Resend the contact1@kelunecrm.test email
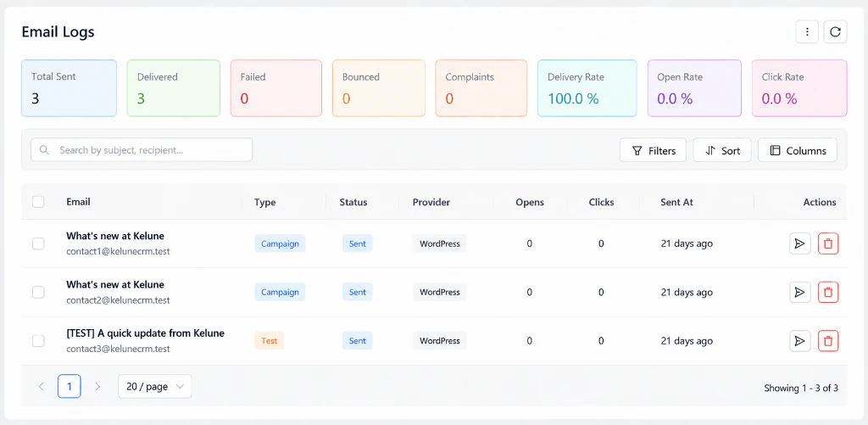 click(x=800, y=243)
